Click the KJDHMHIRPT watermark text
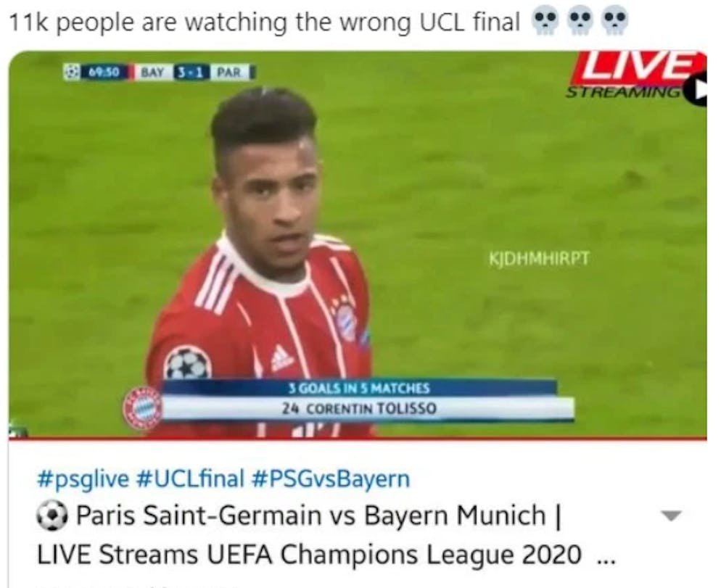 pos(539,258)
